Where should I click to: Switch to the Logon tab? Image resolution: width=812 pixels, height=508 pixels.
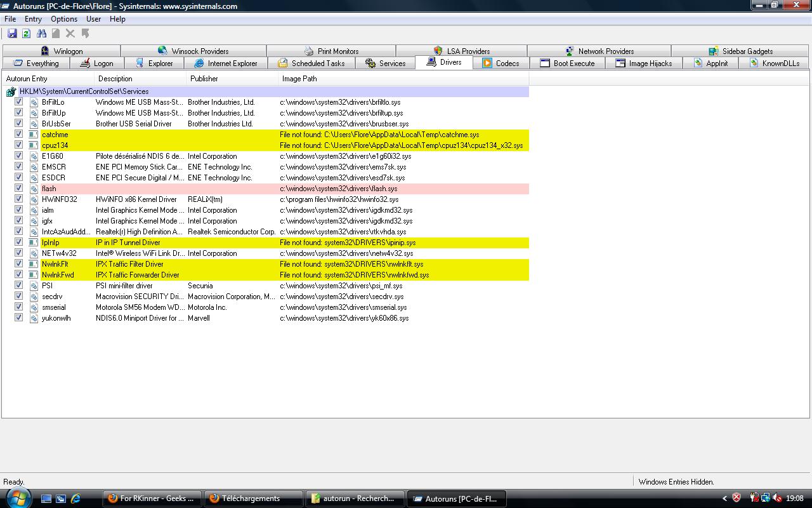96,63
